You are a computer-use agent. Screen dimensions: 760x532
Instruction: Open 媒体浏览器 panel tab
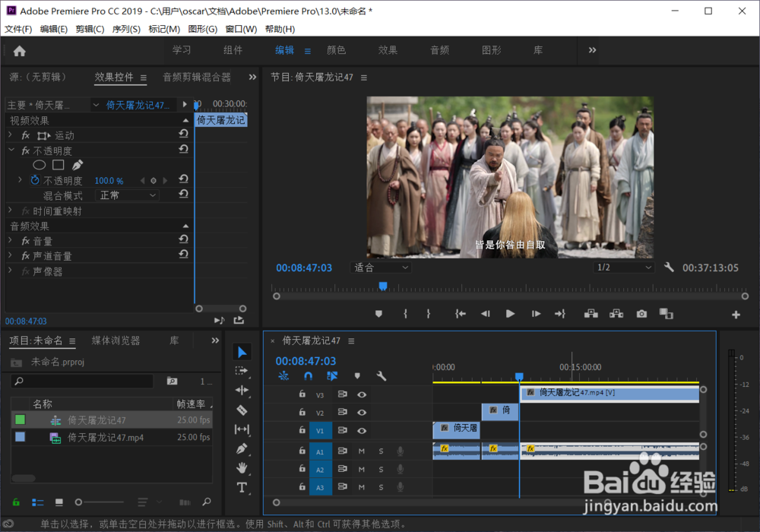[x=116, y=340]
